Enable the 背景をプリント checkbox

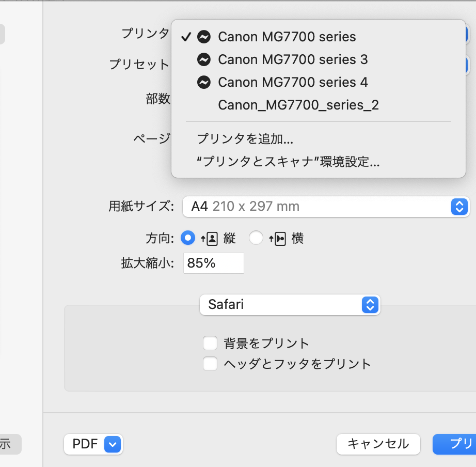(210, 343)
